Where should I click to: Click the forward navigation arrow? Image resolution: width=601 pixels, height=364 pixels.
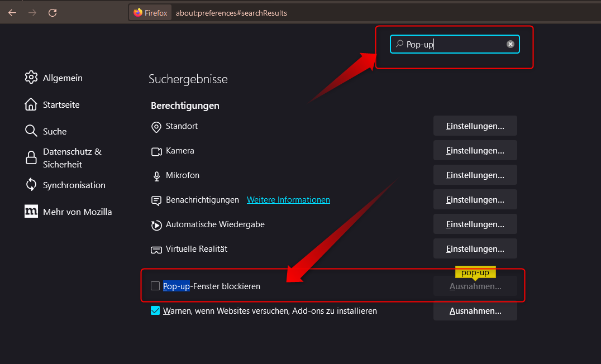[x=32, y=13]
